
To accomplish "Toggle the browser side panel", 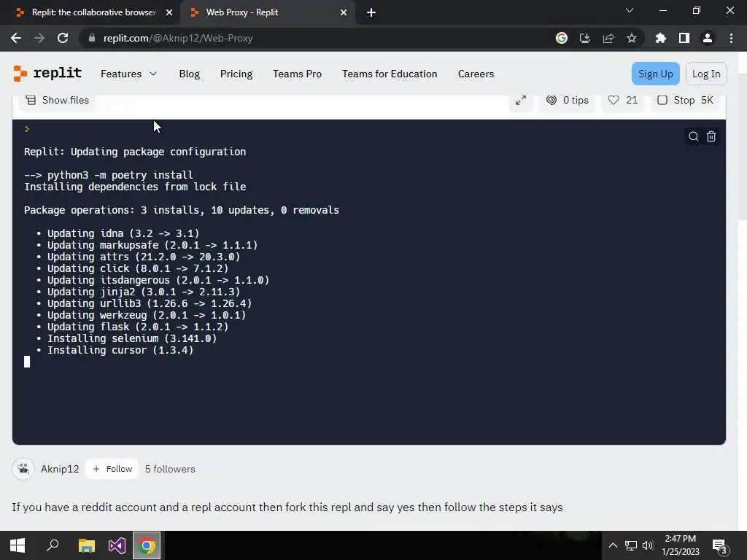I will [x=684, y=38].
